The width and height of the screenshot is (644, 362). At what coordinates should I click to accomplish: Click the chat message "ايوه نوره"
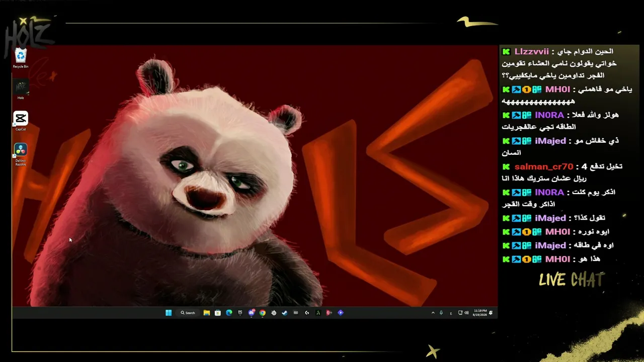pos(593,232)
